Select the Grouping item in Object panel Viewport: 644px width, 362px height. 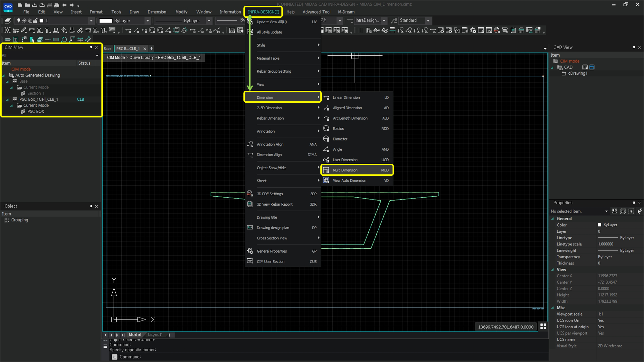point(19,220)
